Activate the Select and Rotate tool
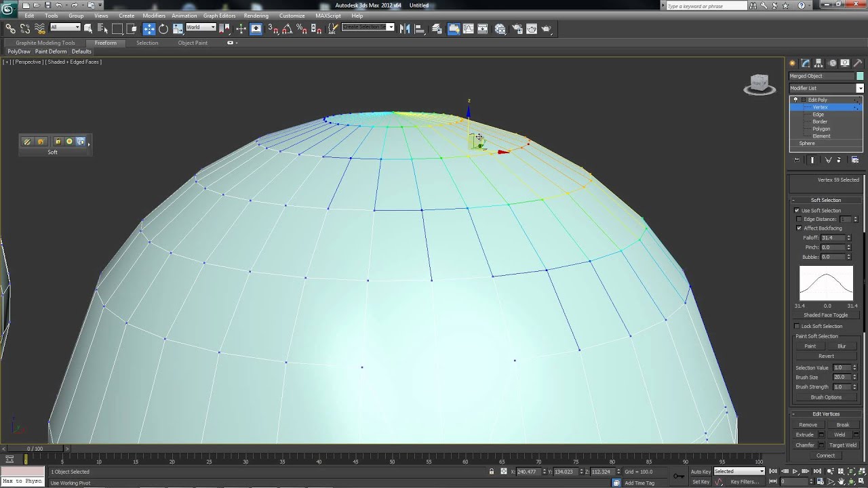 click(x=163, y=28)
